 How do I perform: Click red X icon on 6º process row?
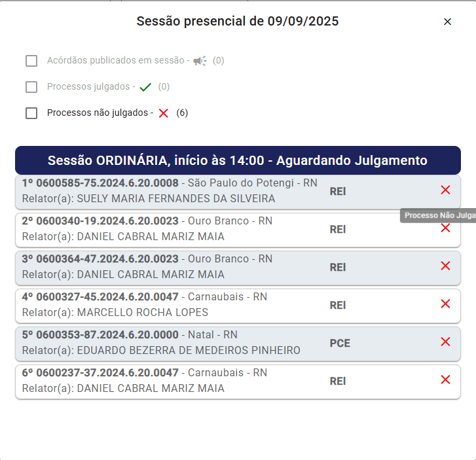[x=445, y=380]
